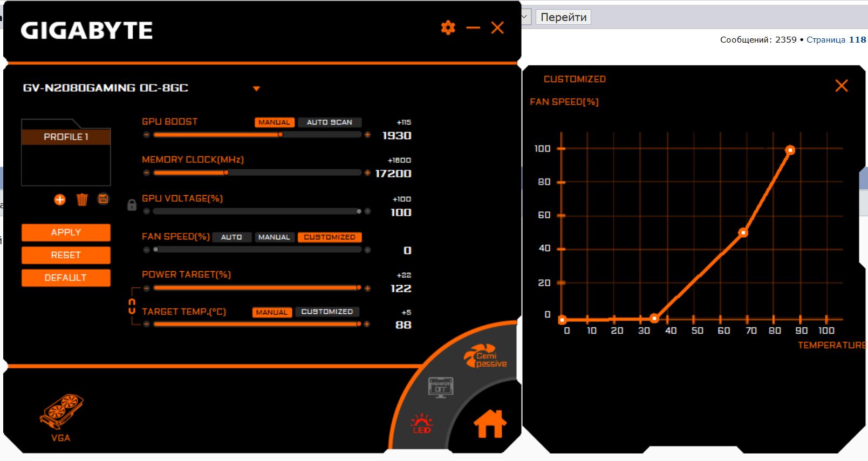
Task: Open the Страница 118 link in browser
Action: pos(836,39)
